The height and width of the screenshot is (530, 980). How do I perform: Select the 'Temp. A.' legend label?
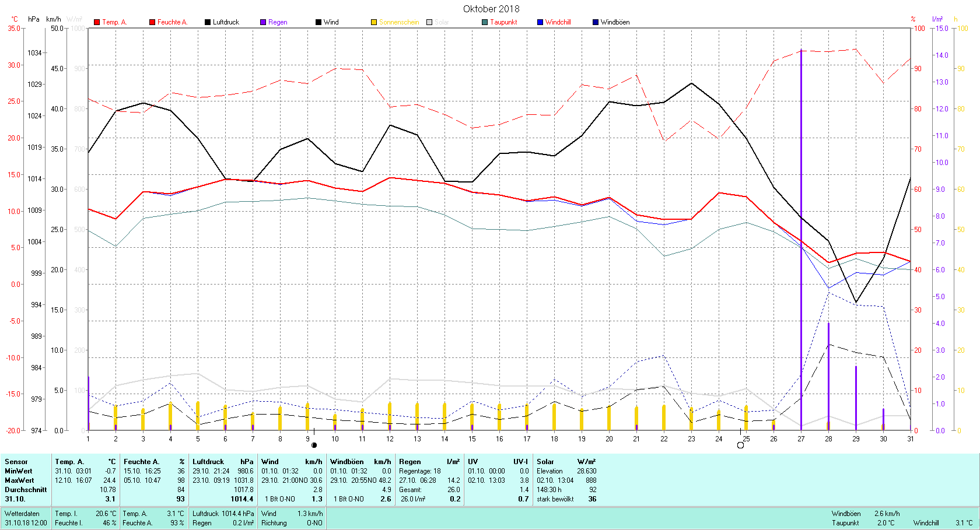point(114,22)
